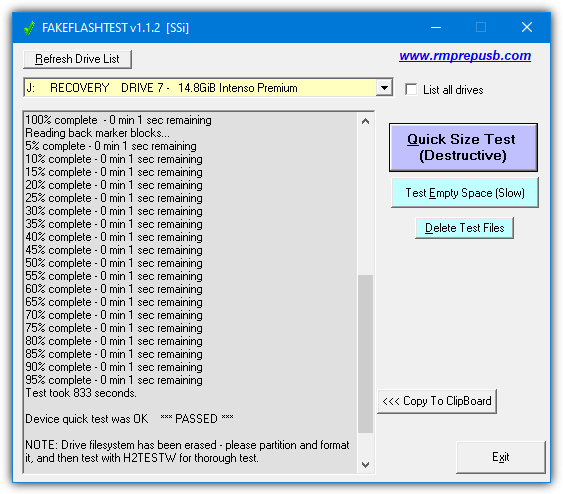Run Test Empty Space (Slow)
The height and width of the screenshot is (494, 563).
pos(465,193)
